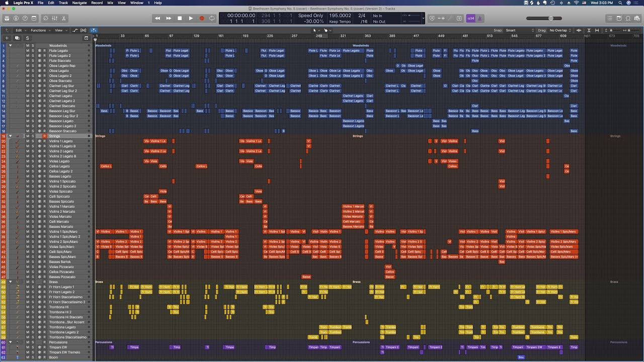Toggle Cycle mode button

[212, 18]
